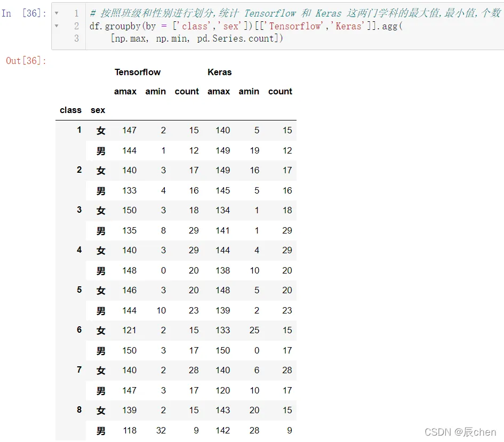Select class 8 index label
Viewport: 504px width, 442px height.
tap(79, 410)
